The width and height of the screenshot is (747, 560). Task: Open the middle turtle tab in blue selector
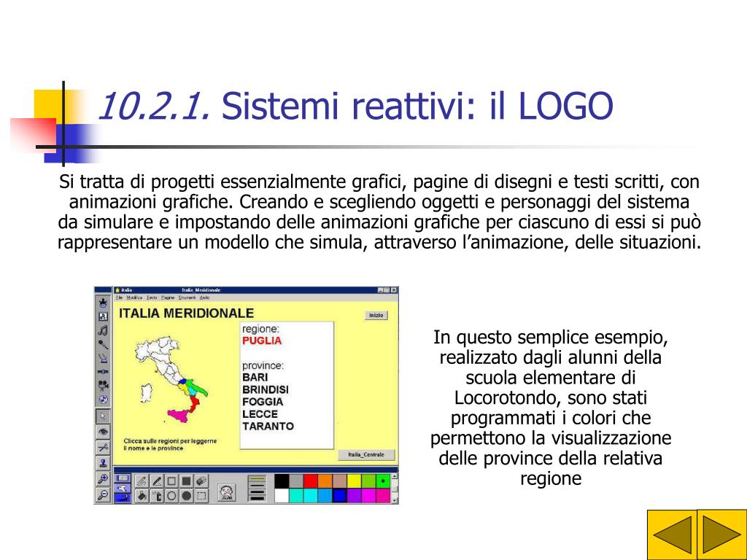click(x=123, y=488)
